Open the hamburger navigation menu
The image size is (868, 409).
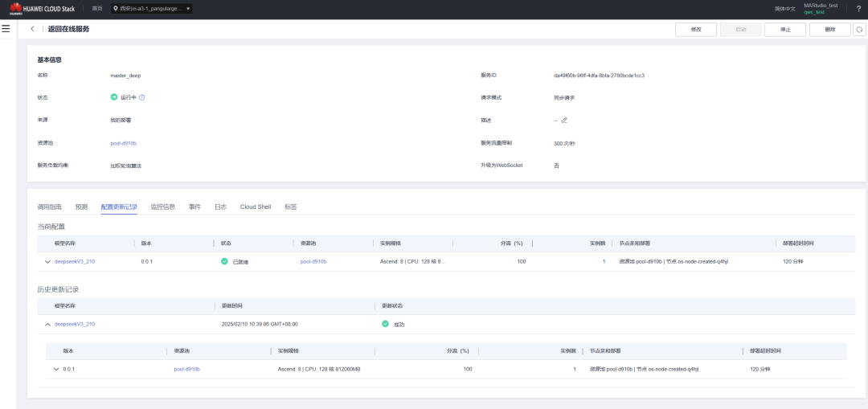click(6, 29)
